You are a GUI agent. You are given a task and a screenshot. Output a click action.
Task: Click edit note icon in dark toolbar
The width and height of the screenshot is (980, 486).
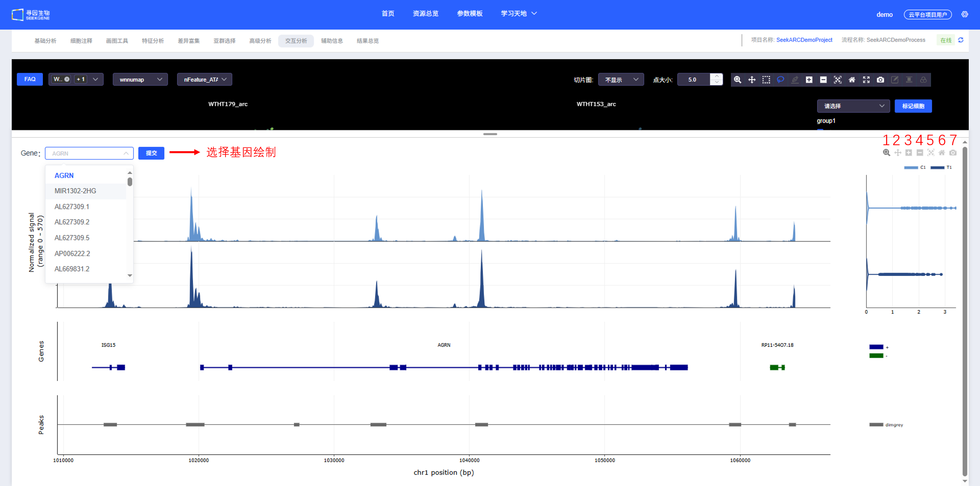pyautogui.click(x=895, y=79)
